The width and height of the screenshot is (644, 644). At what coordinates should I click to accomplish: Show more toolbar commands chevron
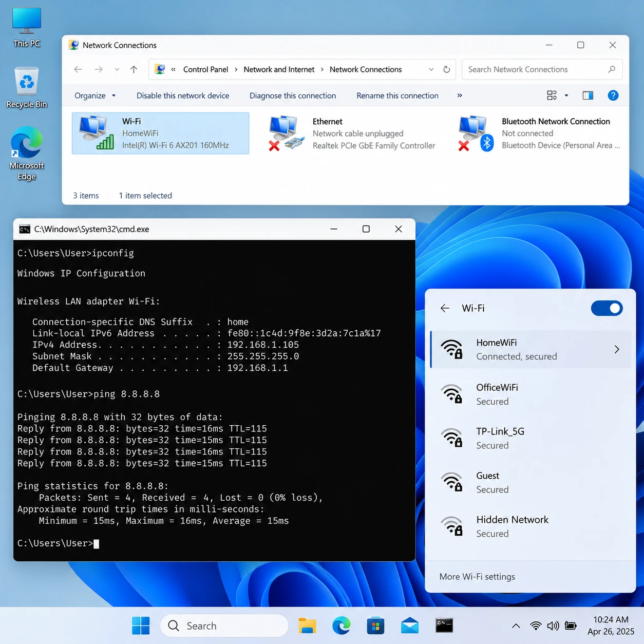(x=460, y=96)
